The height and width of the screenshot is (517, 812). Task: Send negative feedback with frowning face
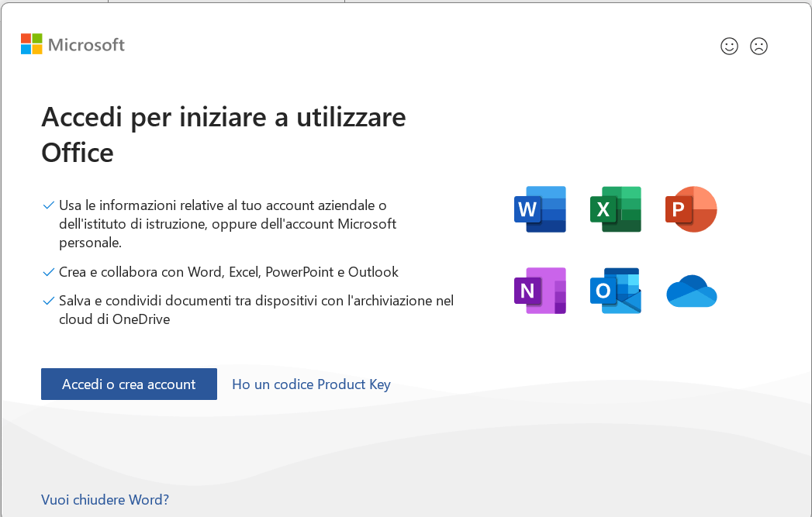pyautogui.click(x=758, y=46)
